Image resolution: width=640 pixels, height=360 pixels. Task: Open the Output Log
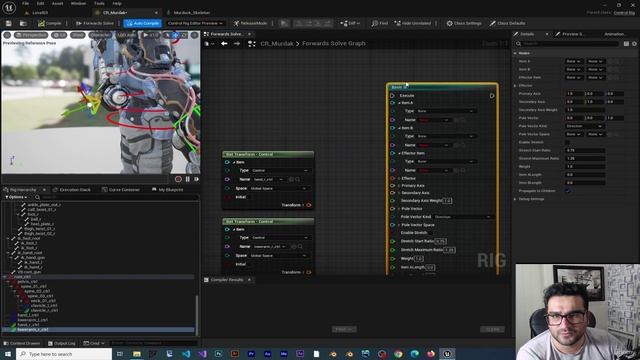62,343
